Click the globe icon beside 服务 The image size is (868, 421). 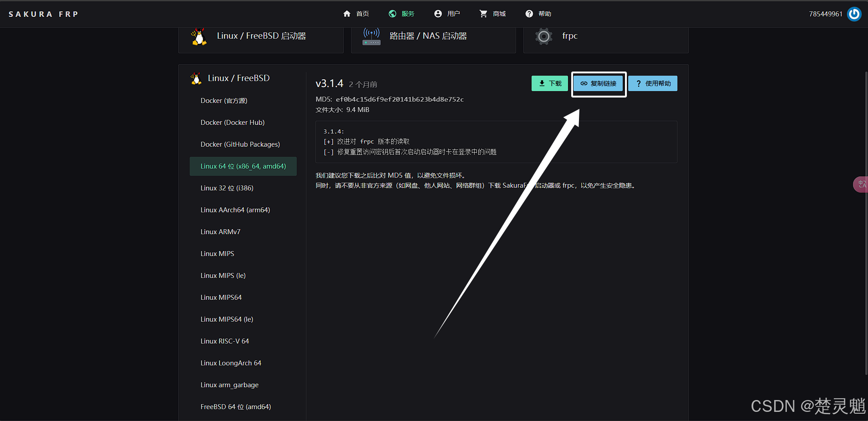(393, 14)
